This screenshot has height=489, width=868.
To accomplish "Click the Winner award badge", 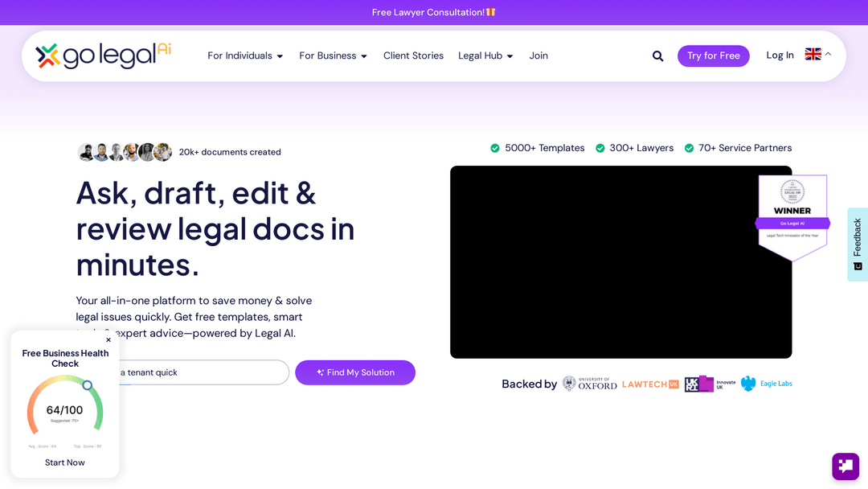I will [792, 218].
